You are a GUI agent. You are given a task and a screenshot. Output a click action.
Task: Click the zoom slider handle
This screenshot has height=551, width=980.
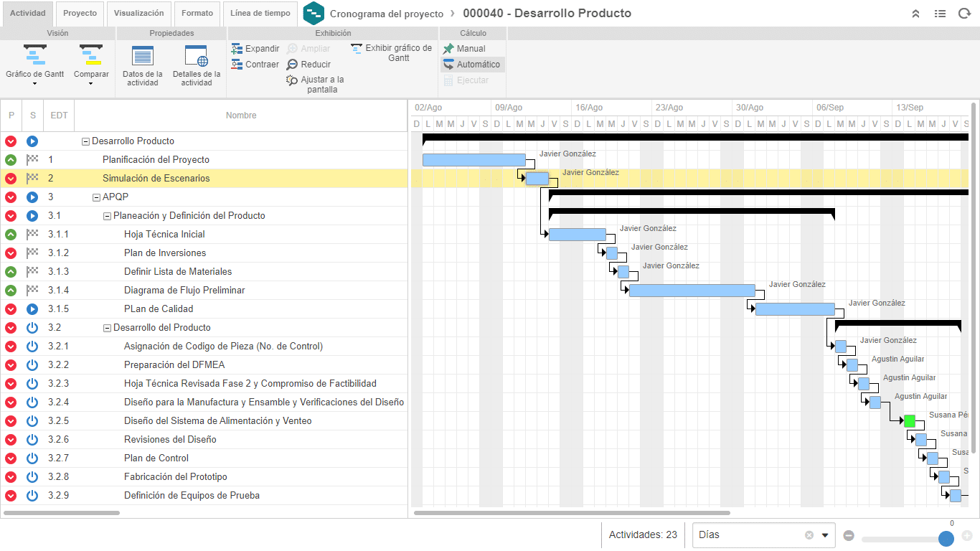point(946,538)
